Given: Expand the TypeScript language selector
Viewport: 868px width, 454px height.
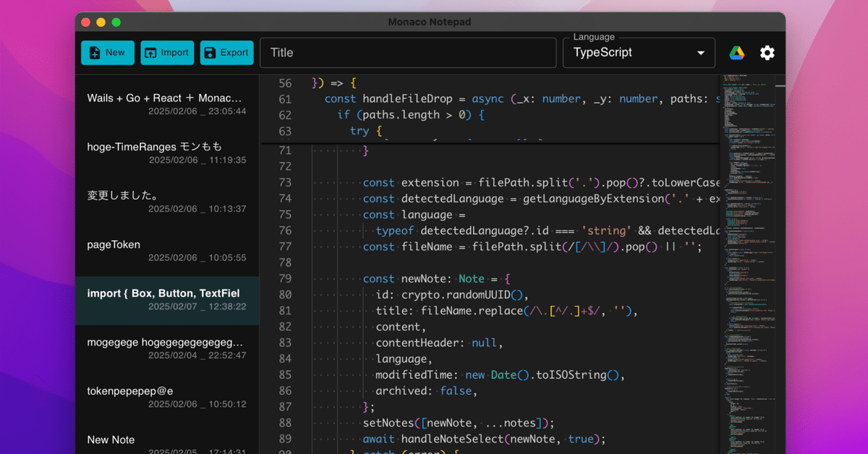Looking at the screenshot, I should tap(639, 52).
